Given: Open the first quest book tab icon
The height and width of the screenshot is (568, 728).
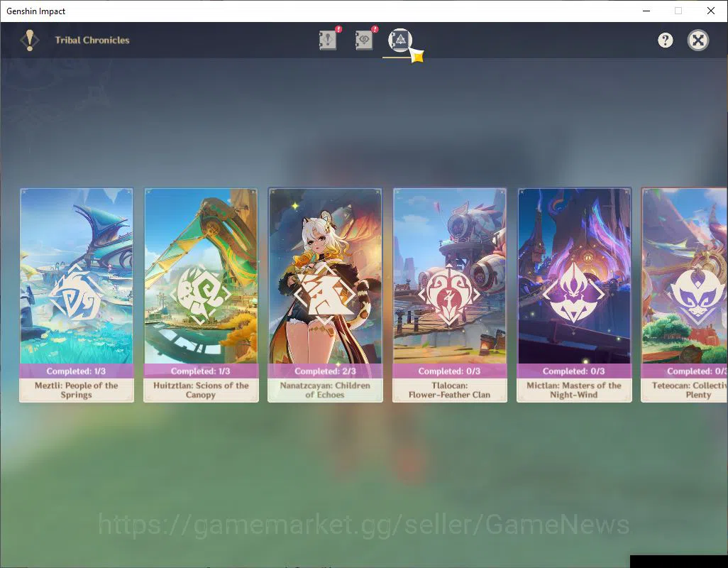Looking at the screenshot, I should pyautogui.click(x=329, y=40).
